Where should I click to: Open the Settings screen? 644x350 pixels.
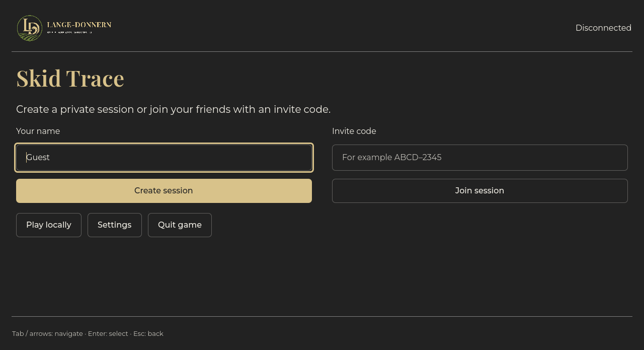(115, 225)
